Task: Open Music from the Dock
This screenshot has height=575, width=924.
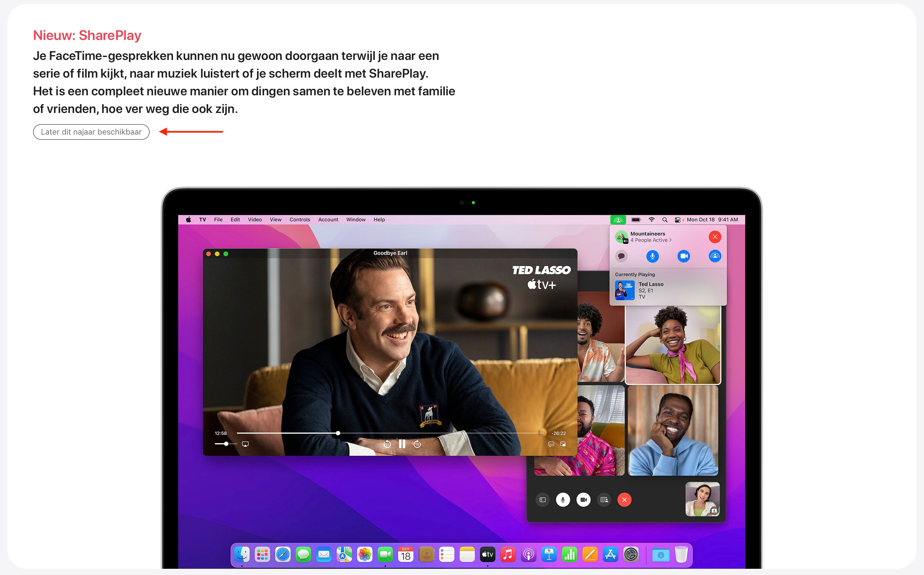Action: tap(508, 554)
